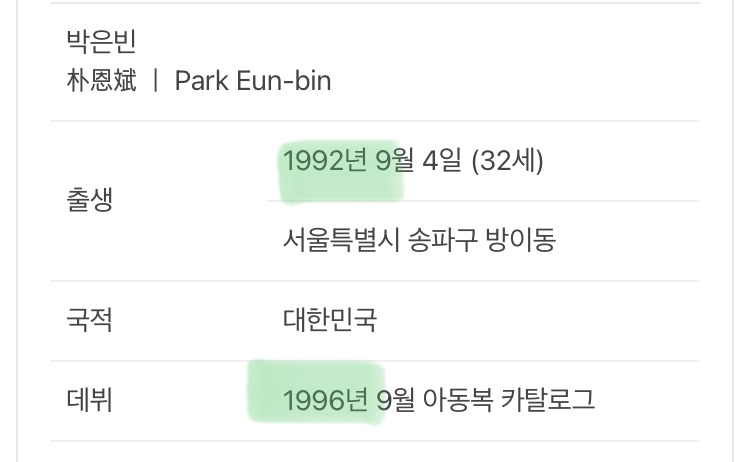Click the word 카탈로그 in debut info
This screenshot has height=462, width=750.
548,399
